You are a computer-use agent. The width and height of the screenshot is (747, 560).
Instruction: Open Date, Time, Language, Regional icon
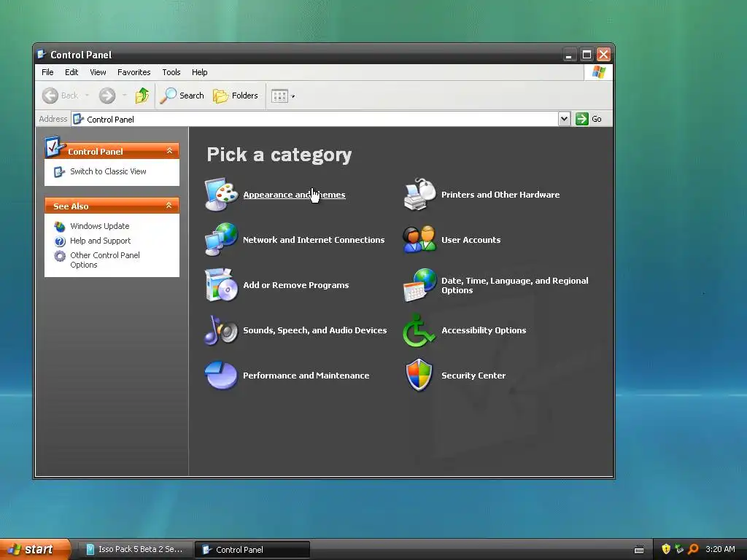click(x=419, y=285)
